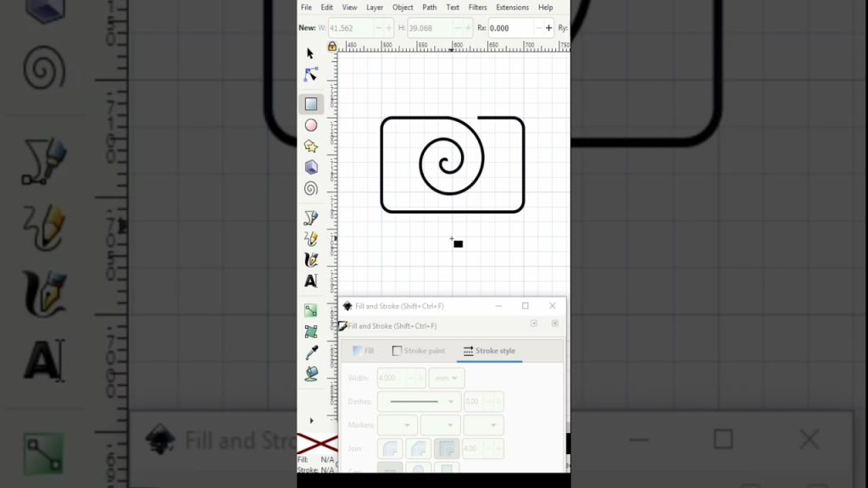Select the color Dropper tool
The height and width of the screenshot is (488, 868).
[311, 353]
